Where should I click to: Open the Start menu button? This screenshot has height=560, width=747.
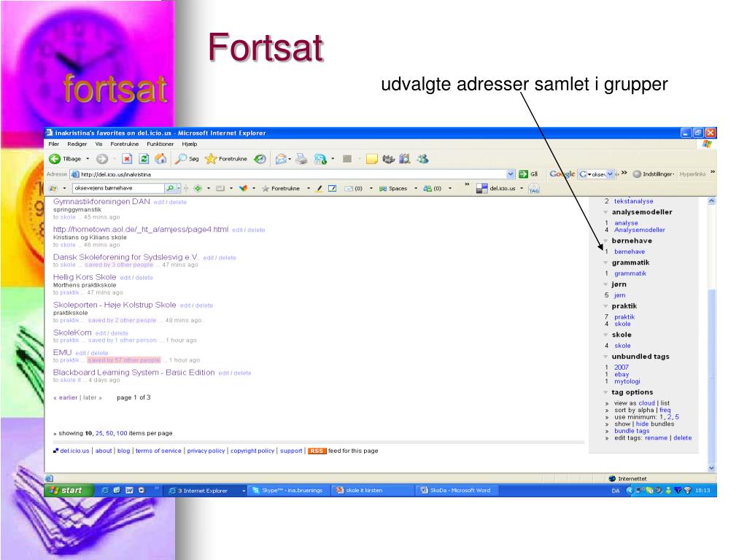point(68,490)
